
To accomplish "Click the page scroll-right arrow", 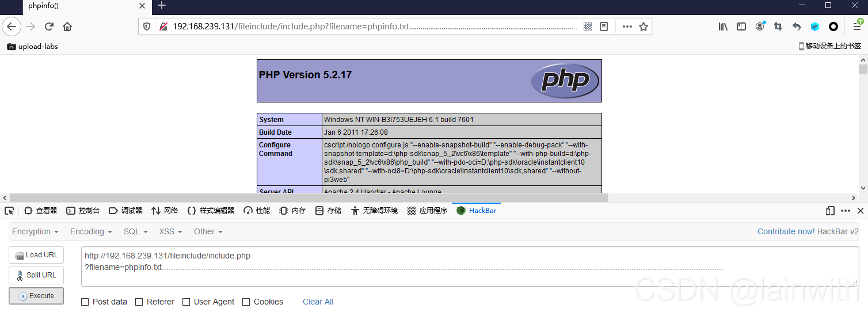I will [x=852, y=197].
